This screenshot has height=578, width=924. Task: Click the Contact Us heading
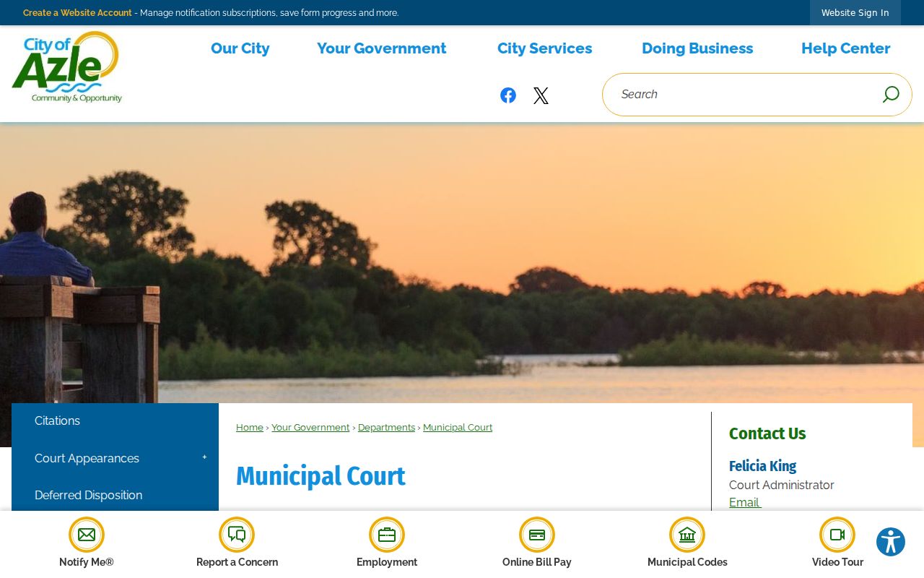pyautogui.click(x=767, y=434)
